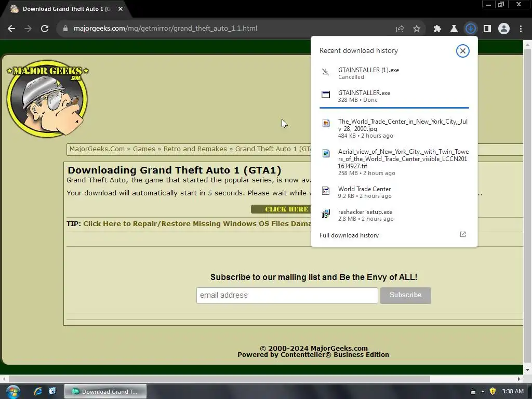This screenshot has width=532, height=399.
Task: Open the Repair/Restore Missing Windows Files tip link
Action: 197,223
